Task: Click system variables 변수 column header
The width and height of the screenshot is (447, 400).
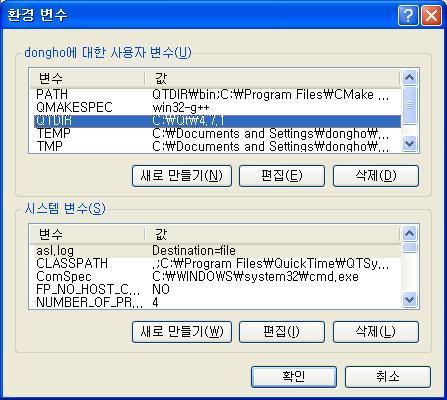Action: tap(87, 235)
